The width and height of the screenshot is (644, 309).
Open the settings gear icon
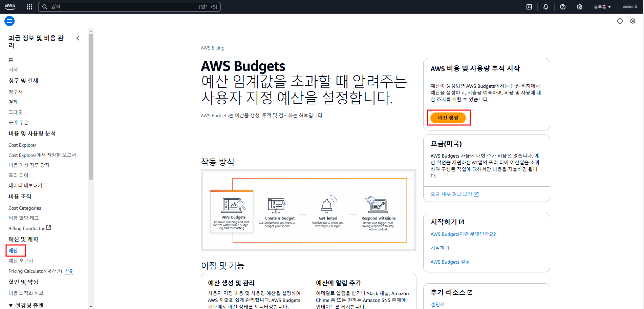580,7
